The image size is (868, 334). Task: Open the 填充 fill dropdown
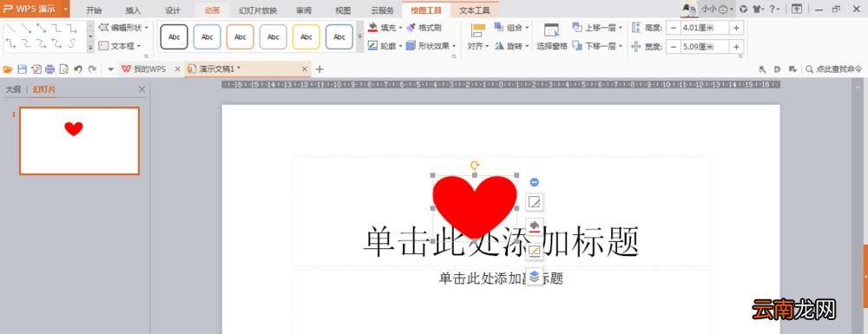click(385, 28)
